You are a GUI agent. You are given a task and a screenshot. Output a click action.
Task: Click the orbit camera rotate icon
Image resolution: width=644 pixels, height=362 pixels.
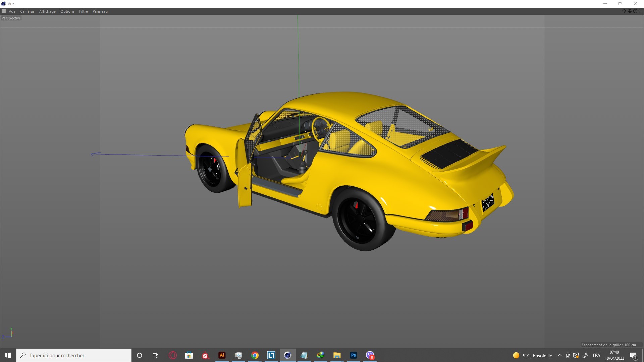tap(635, 11)
